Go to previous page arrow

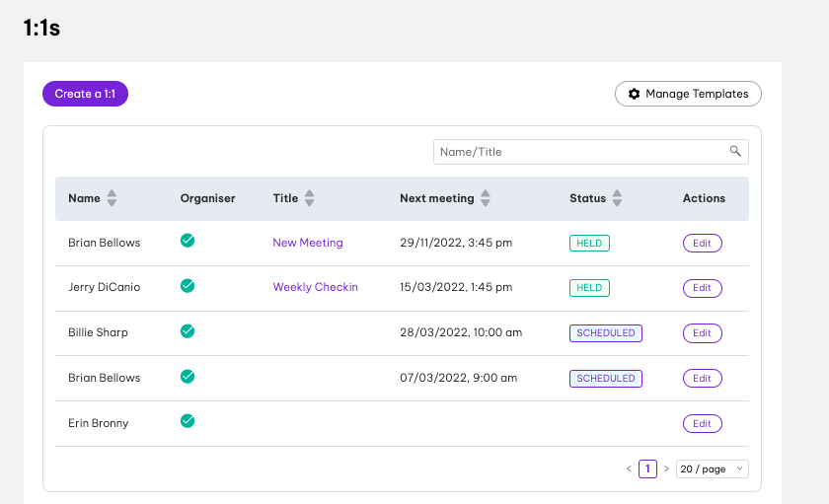tap(630, 468)
